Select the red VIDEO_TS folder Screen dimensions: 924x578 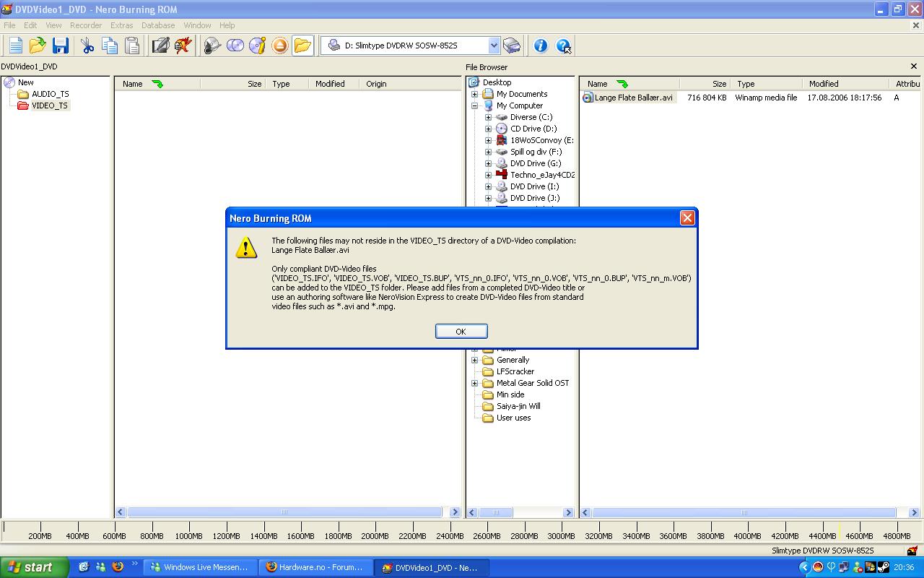43,105
